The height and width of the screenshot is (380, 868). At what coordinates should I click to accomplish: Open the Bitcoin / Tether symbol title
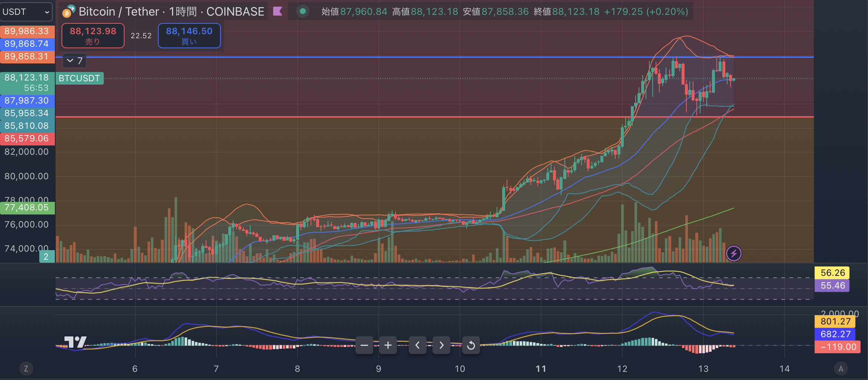[x=171, y=12]
